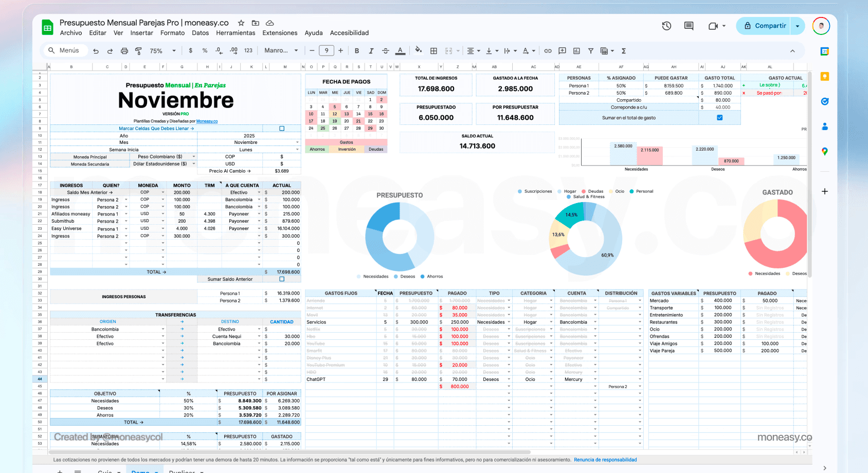This screenshot has width=868, height=473.
Task: Open the Datos menu
Action: point(201,33)
